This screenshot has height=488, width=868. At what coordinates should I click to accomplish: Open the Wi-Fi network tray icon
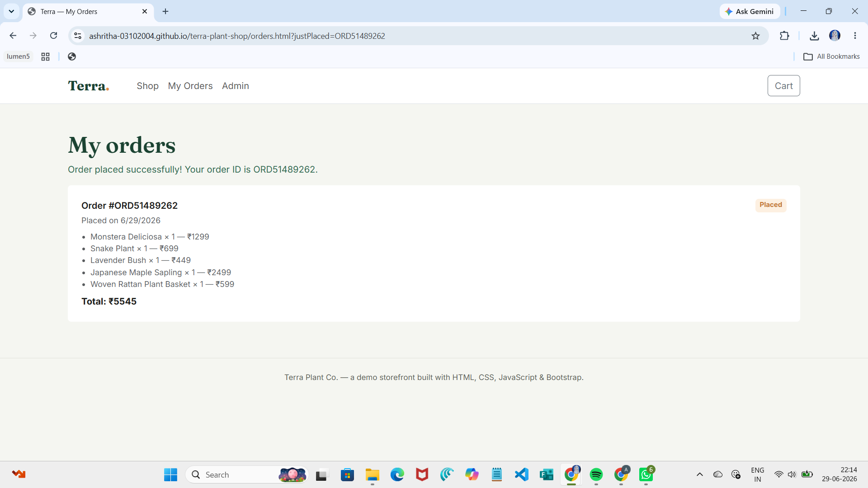778,474
